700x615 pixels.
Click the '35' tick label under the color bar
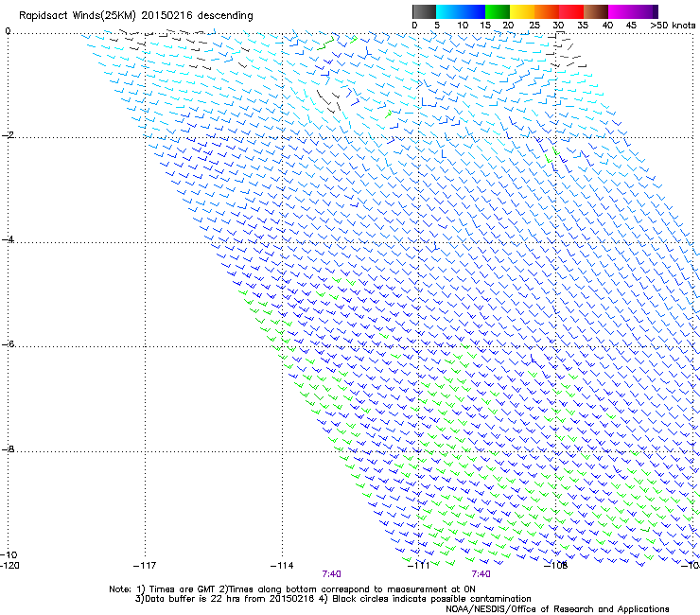pyautogui.click(x=583, y=26)
